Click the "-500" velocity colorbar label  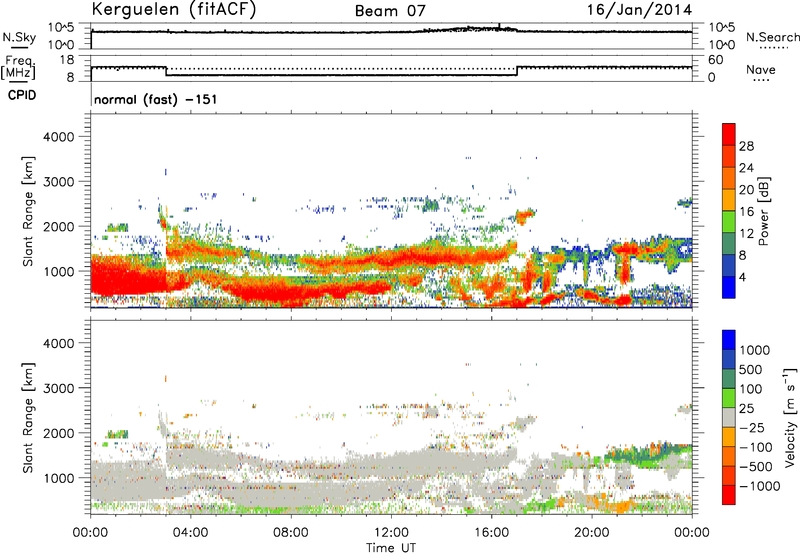point(757,467)
